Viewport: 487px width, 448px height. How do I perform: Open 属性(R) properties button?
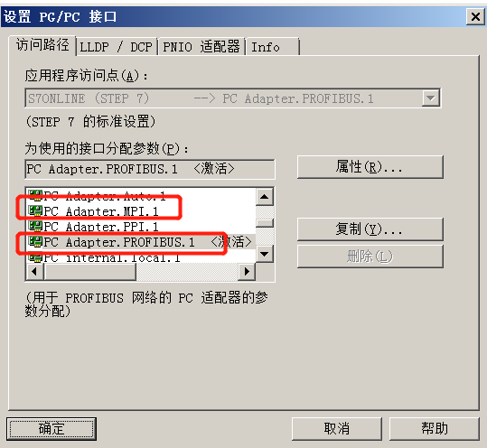370,167
